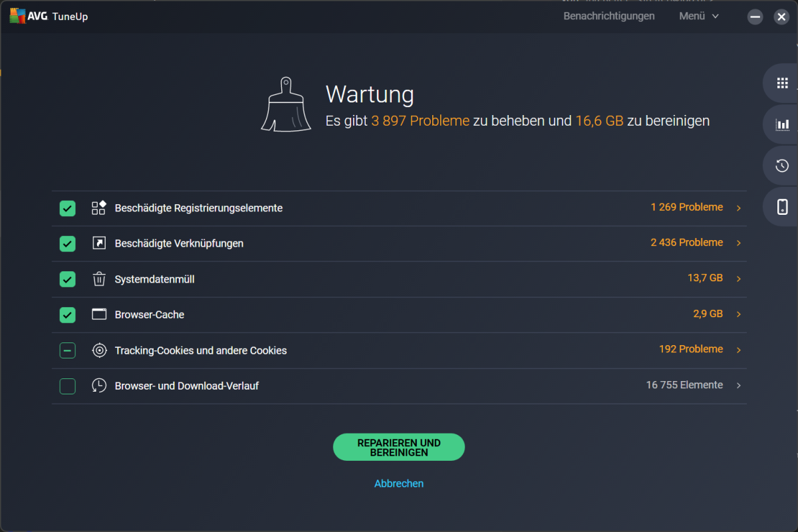798x532 pixels.
Task: Click the mobile device sidebar icon
Action: 782,207
